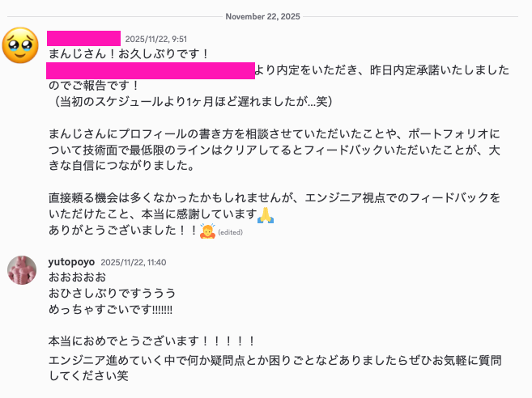The image size is (532, 398).
Task: Click the greeting line まんじさん！お久しぶりです！
Action: point(129,54)
